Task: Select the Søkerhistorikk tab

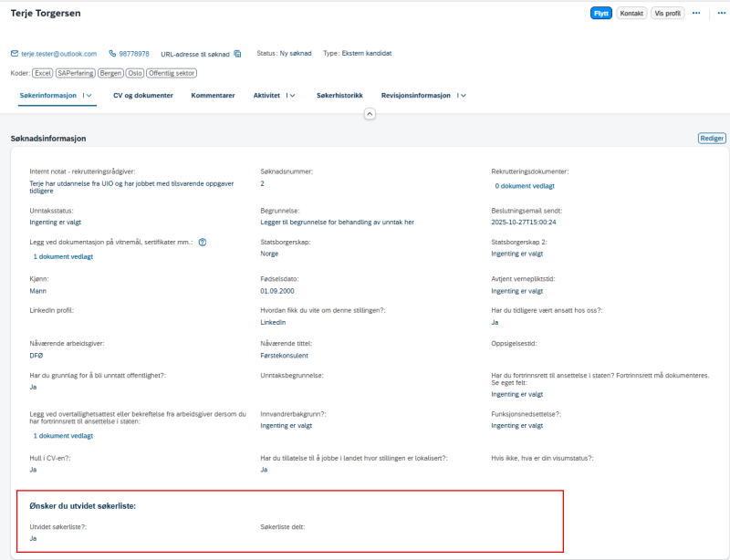Action: (x=339, y=96)
